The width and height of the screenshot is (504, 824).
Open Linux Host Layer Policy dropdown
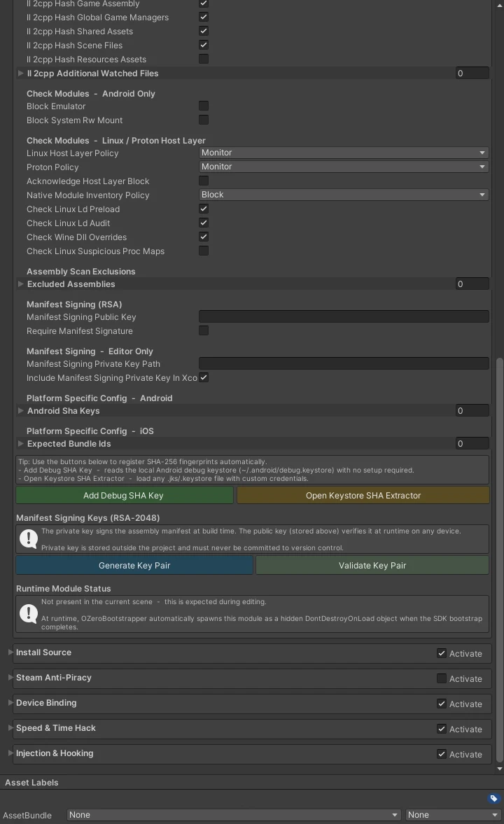coord(344,153)
